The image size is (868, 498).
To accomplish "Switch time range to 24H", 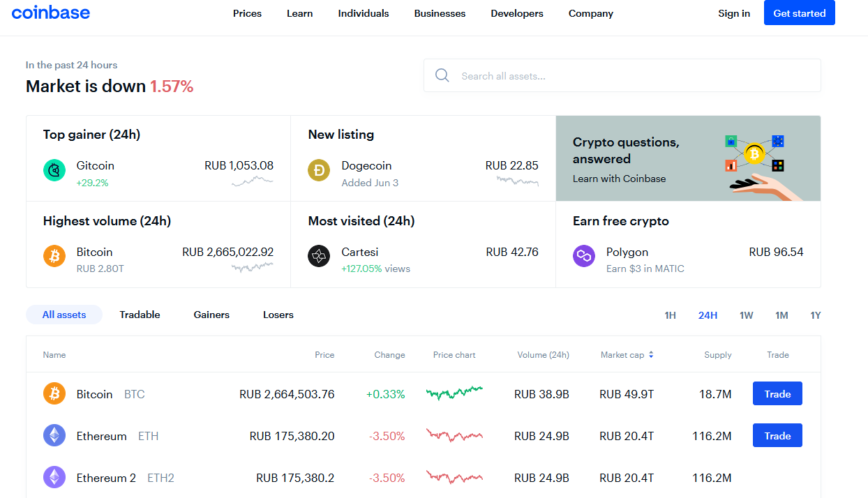I will (x=708, y=315).
